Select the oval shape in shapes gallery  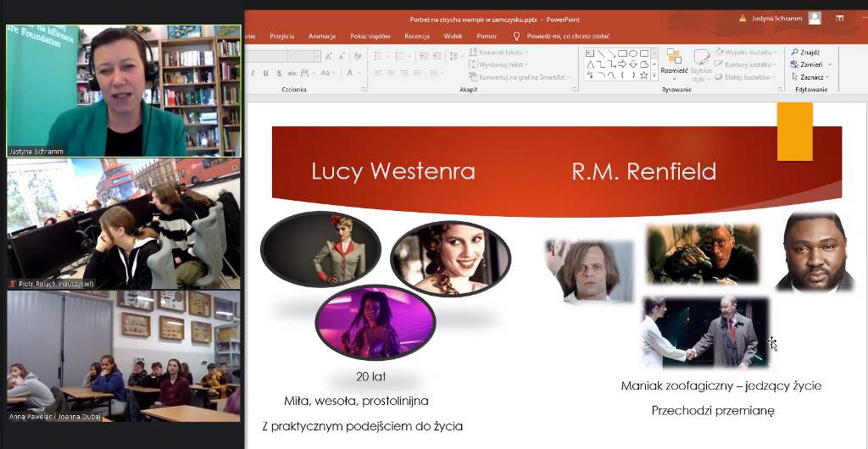(633, 53)
